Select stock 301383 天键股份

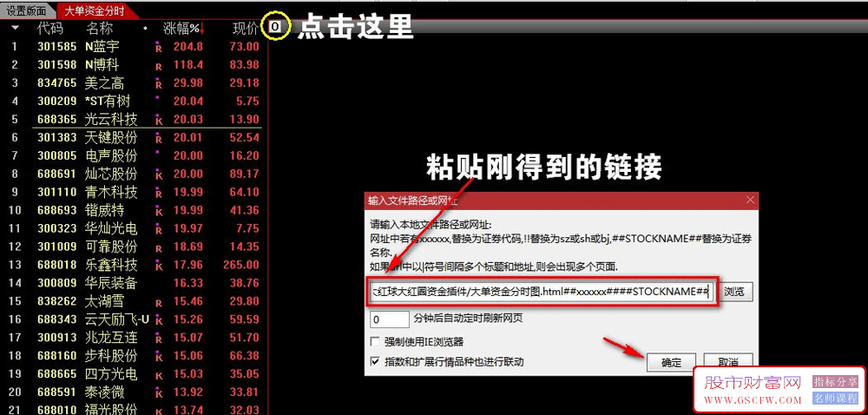point(134,138)
